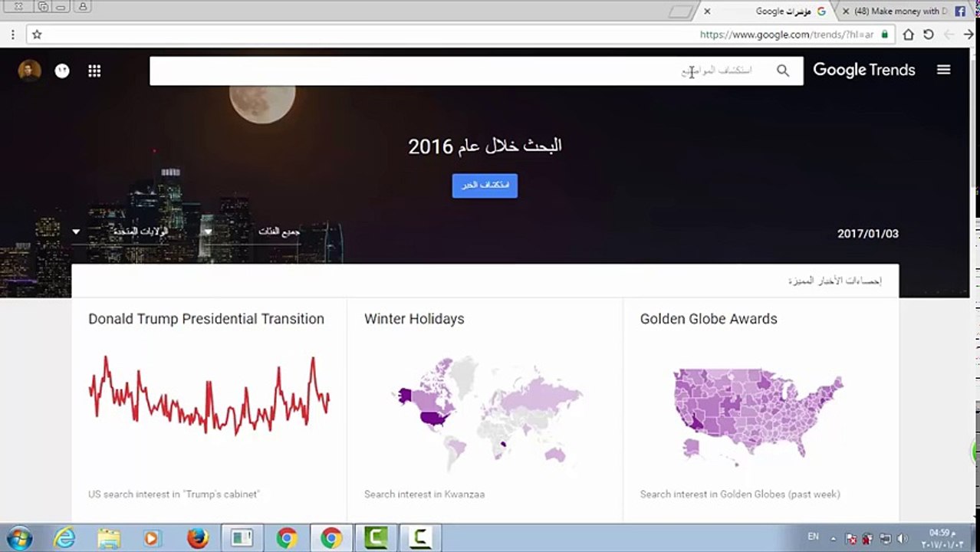
Task: Click the Golden Globes US map
Action: click(758, 417)
